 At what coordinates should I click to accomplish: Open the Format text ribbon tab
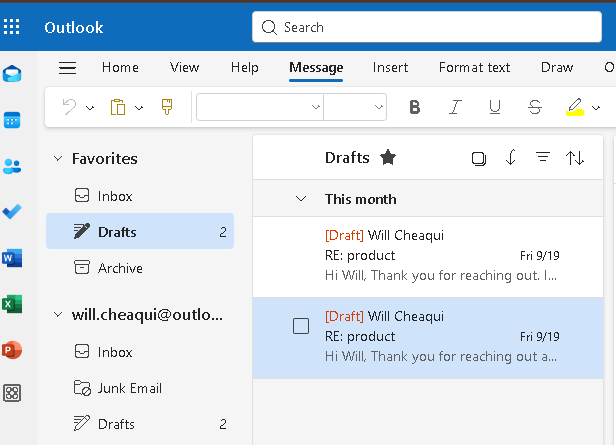[x=474, y=68]
